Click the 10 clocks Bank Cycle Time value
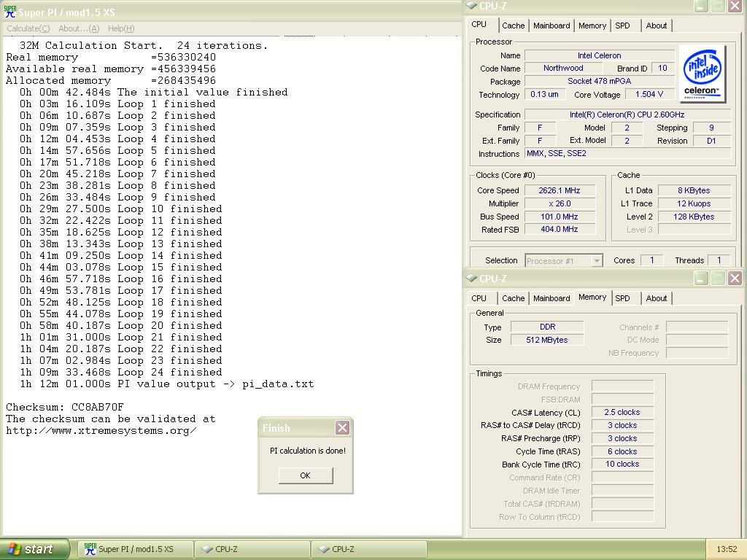747x560 pixels. 622,464
